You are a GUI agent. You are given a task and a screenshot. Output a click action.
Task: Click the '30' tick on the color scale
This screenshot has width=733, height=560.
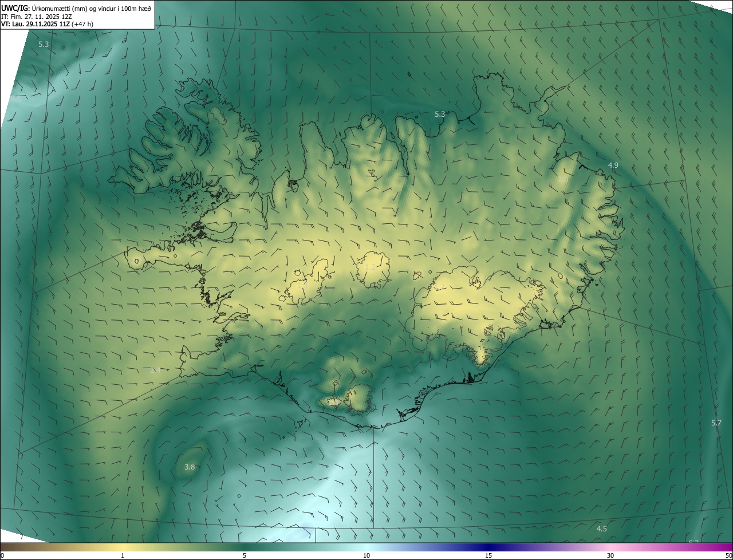pos(610,555)
